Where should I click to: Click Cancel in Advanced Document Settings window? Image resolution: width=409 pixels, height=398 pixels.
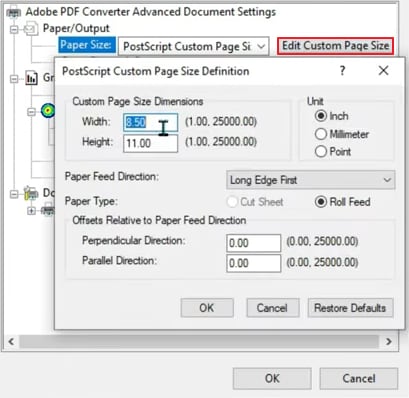point(359,378)
